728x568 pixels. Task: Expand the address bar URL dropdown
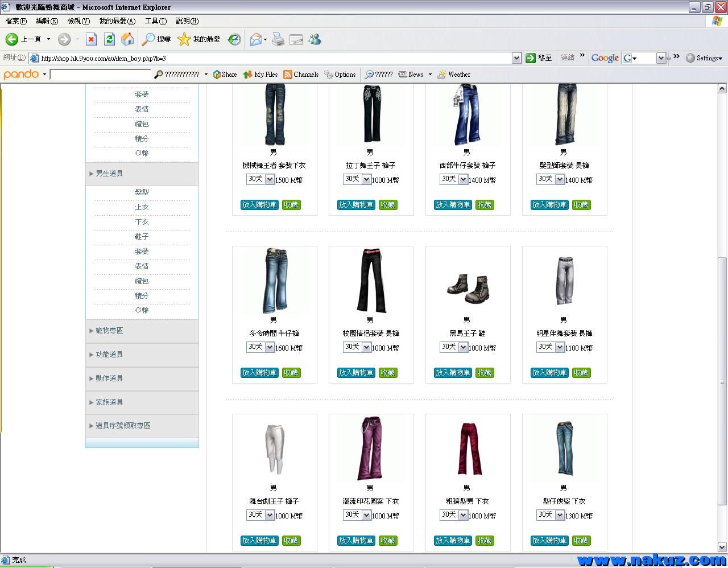[x=516, y=58]
